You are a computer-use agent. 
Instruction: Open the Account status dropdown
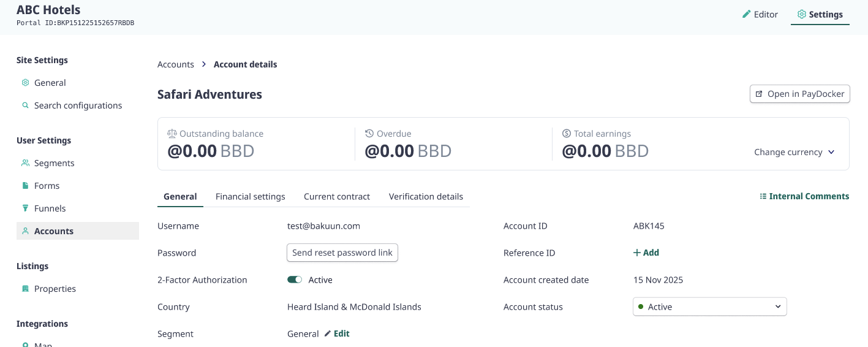tap(709, 307)
